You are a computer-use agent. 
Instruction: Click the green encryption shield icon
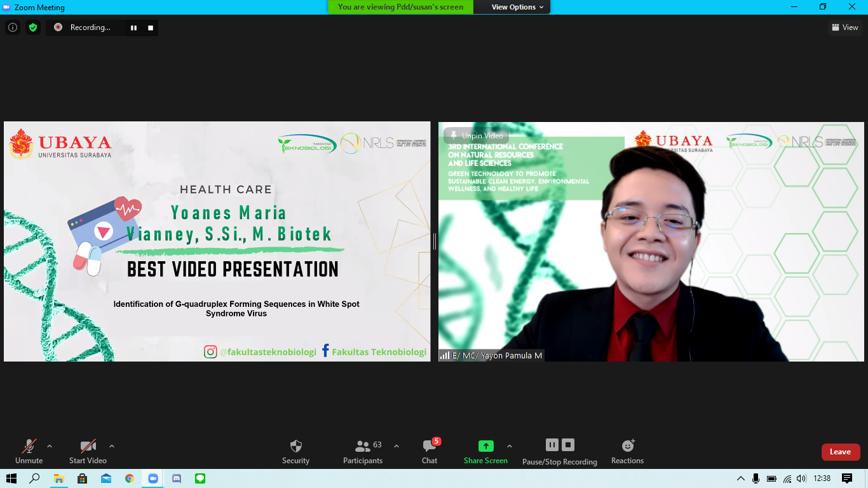coord(33,27)
